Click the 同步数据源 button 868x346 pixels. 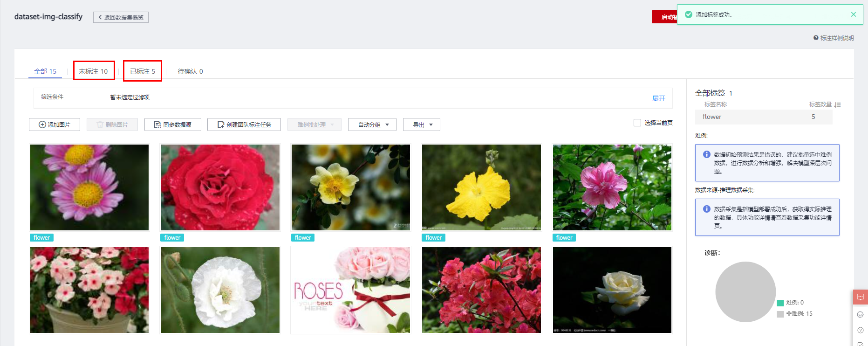pos(173,125)
